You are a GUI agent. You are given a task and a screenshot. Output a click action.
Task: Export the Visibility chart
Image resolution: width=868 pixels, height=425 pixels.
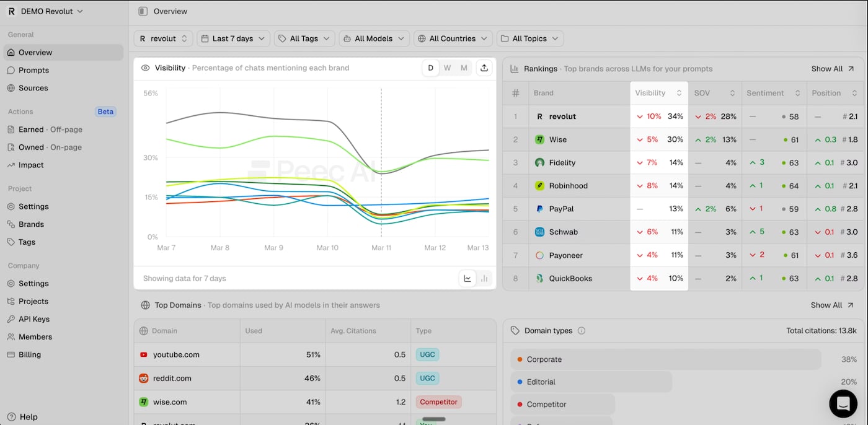pos(484,68)
